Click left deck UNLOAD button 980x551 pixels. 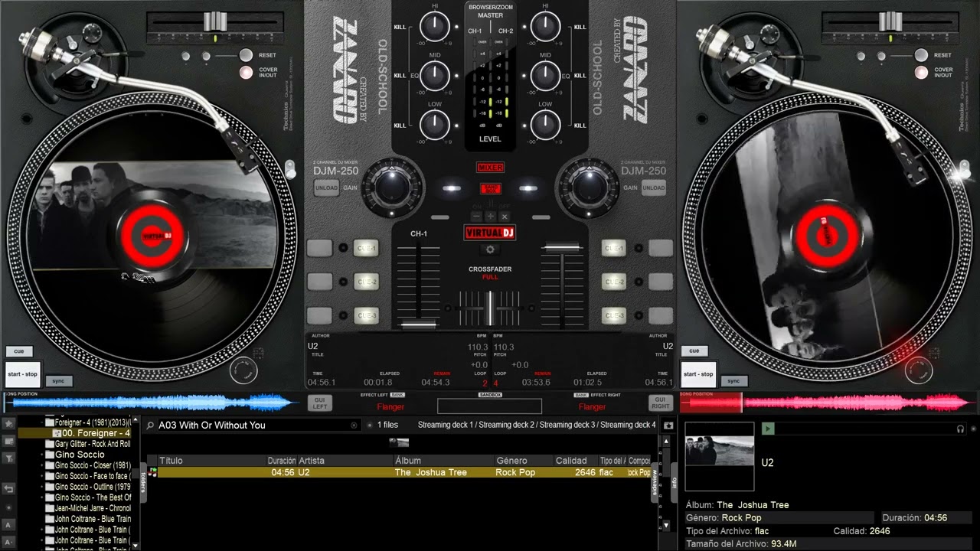click(x=326, y=187)
